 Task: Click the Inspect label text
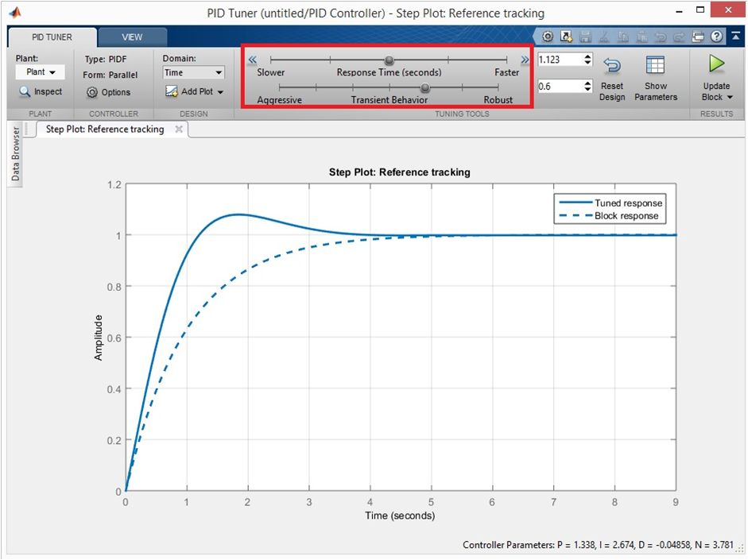[x=48, y=91]
